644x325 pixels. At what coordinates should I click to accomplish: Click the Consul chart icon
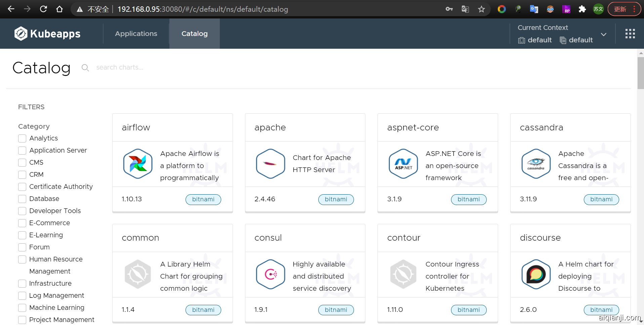[x=271, y=274]
